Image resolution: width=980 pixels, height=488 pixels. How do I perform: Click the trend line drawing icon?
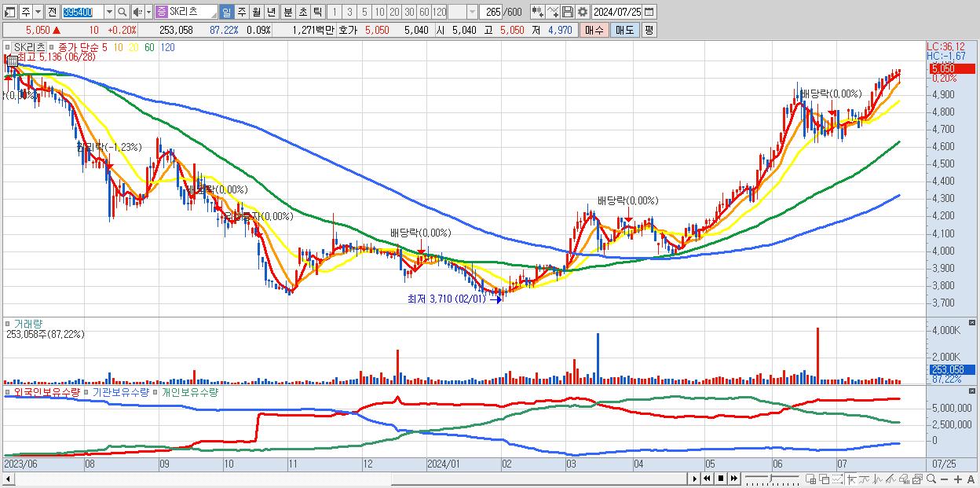[x=865, y=479]
